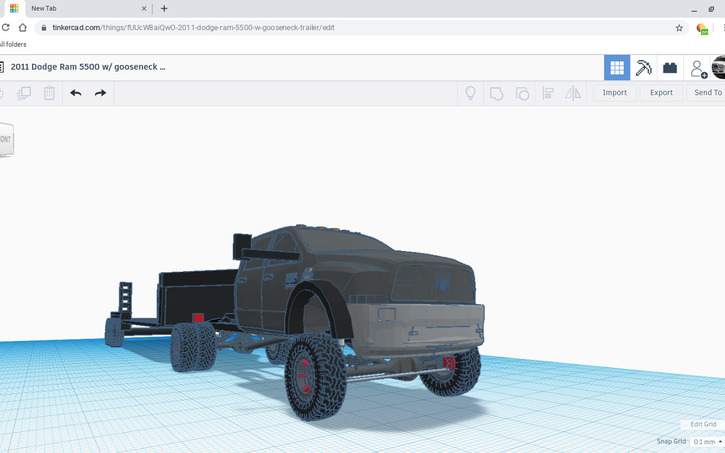Screen dimensions: 725x453
Task: Open the All folders bookmarks item
Action: tap(13, 44)
